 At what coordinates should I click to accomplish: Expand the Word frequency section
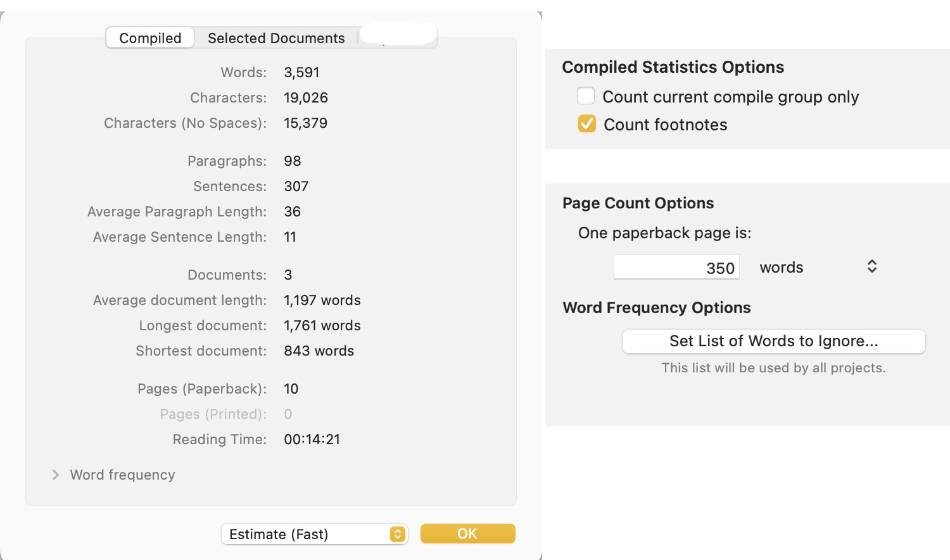[x=56, y=475]
